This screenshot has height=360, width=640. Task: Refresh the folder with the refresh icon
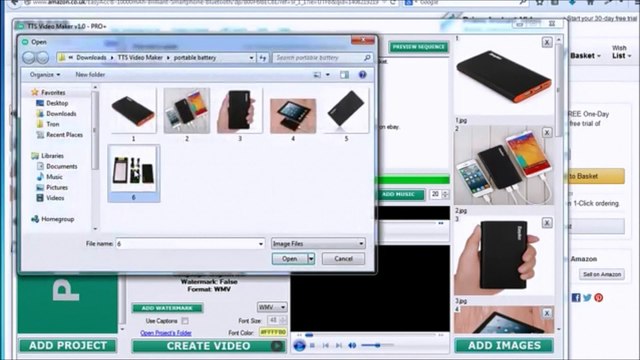click(263, 58)
